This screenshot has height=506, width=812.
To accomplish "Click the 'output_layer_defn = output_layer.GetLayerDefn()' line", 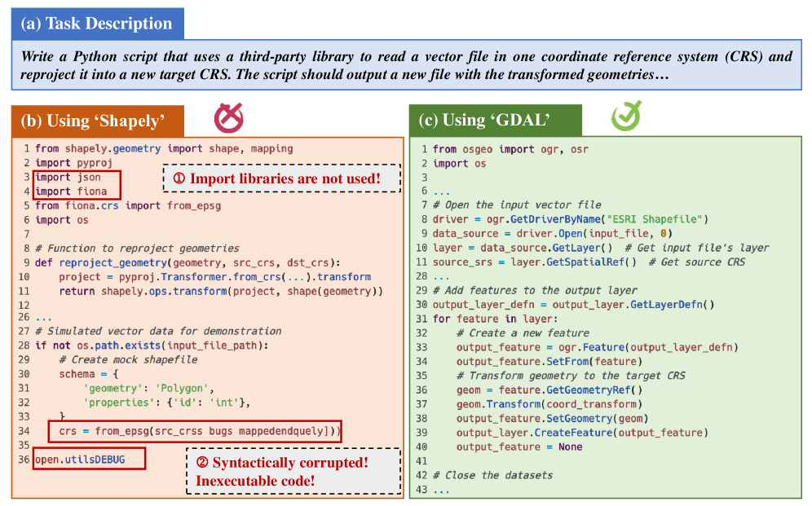I will click(573, 305).
